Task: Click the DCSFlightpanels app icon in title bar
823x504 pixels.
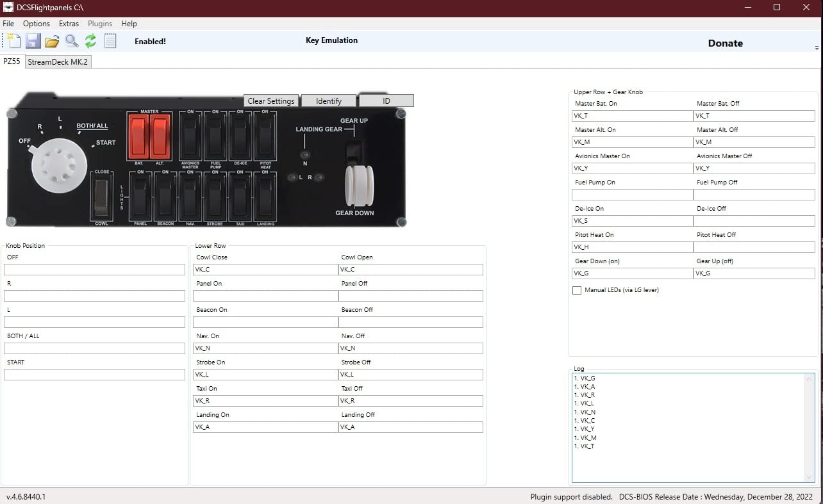Action: [8, 7]
